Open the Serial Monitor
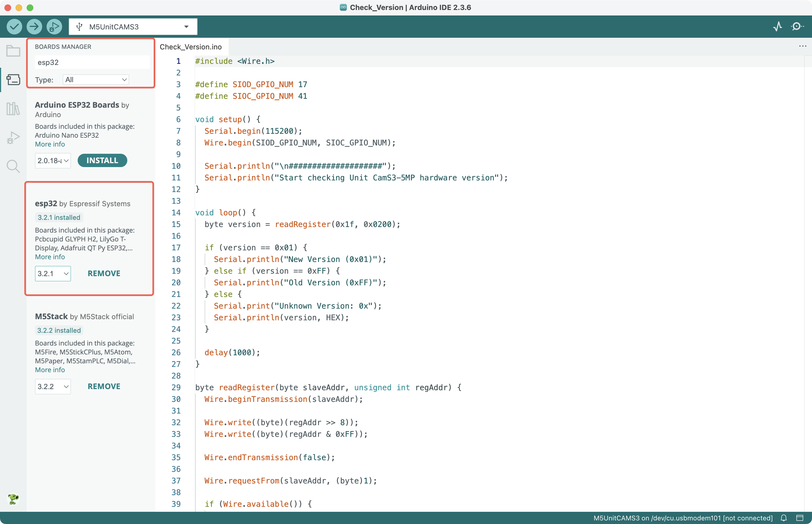Image resolution: width=812 pixels, height=524 pixels. point(797,27)
